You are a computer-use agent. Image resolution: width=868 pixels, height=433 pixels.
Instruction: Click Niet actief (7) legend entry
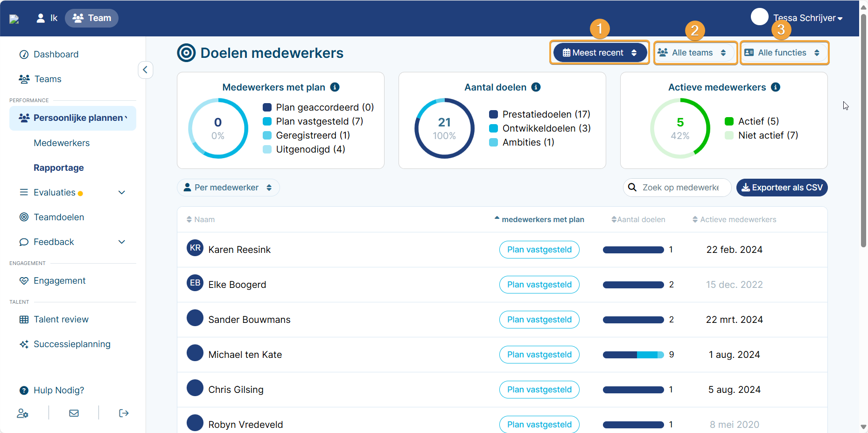click(x=762, y=136)
